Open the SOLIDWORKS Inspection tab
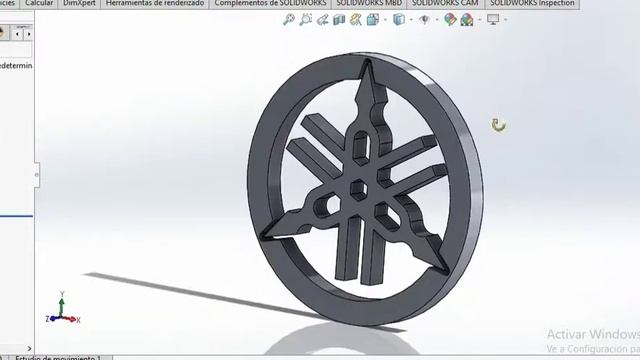 click(x=532, y=4)
